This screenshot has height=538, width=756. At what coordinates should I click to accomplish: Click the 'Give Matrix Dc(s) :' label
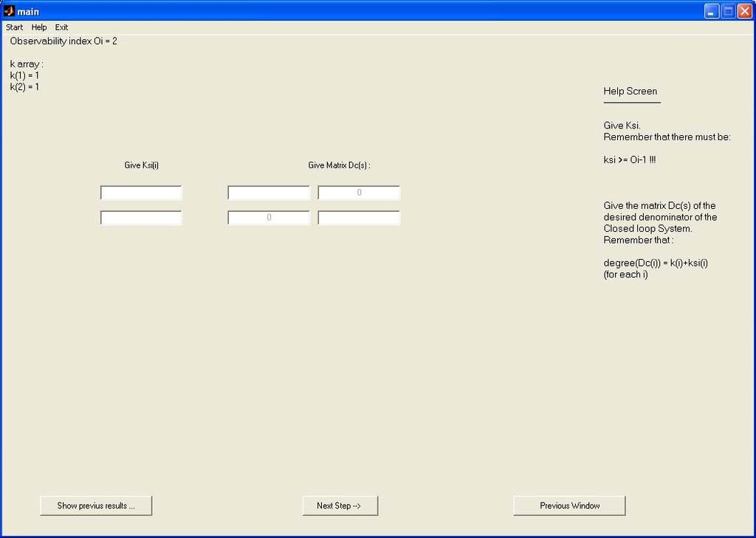340,165
